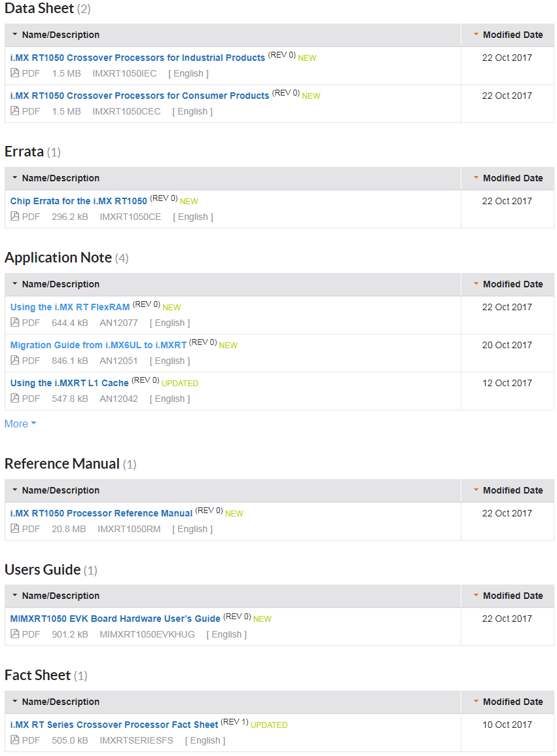
Task: Select English for the IMXRT1050CE errata
Action: [x=193, y=217]
